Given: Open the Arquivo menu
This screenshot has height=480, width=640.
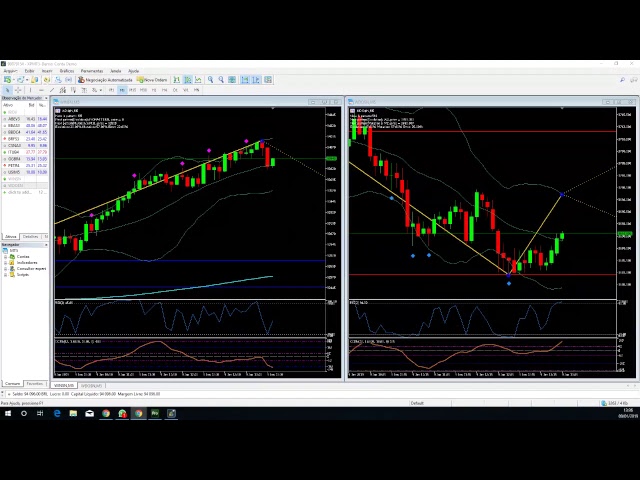Looking at the screenshot, I should click(11, 71).
